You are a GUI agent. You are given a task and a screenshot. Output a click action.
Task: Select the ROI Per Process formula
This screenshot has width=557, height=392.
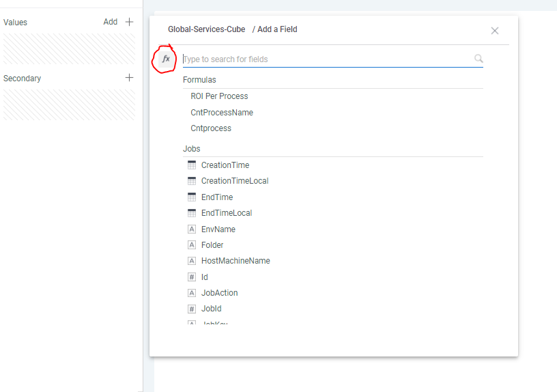[x=219, y=96]
